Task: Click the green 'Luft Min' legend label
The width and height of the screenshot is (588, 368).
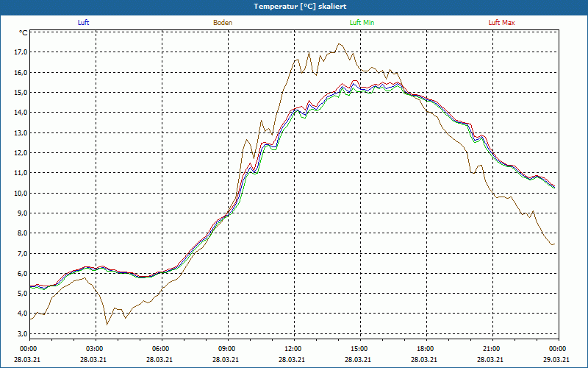Action: point(362,23)
